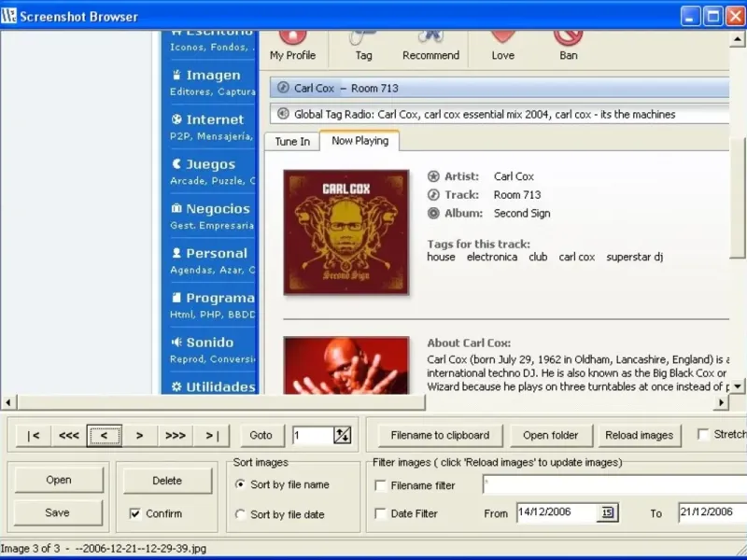Click the From date field

pos(557,512)
